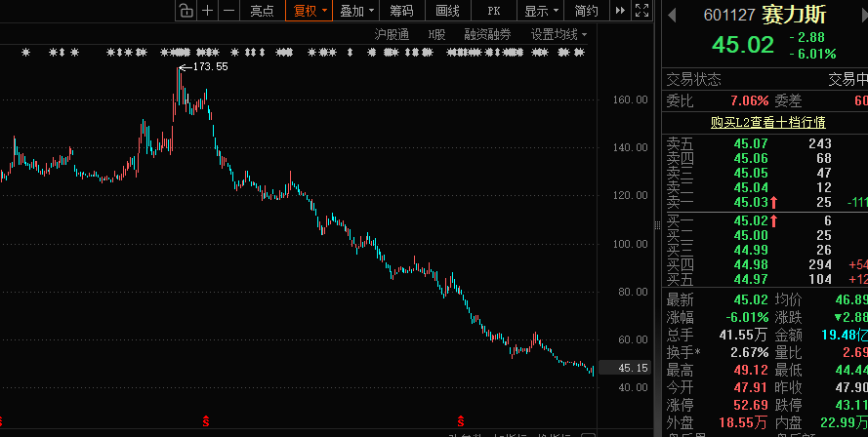This screenshot has height=437, width=868.
Task: Click the H股 tag
Action: [x=436, y=35]
